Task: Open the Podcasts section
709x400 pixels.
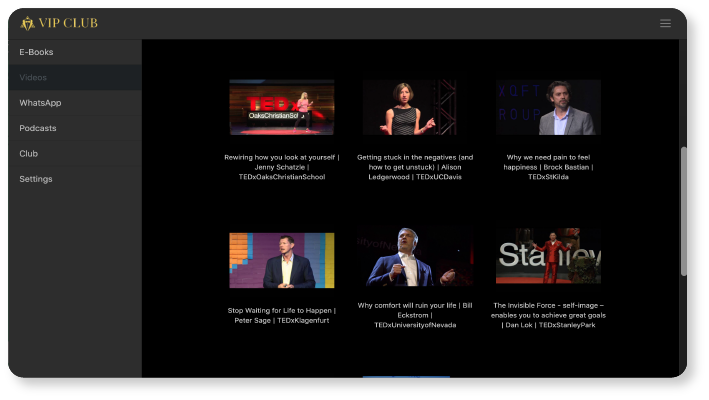Action: pos(75,128)
